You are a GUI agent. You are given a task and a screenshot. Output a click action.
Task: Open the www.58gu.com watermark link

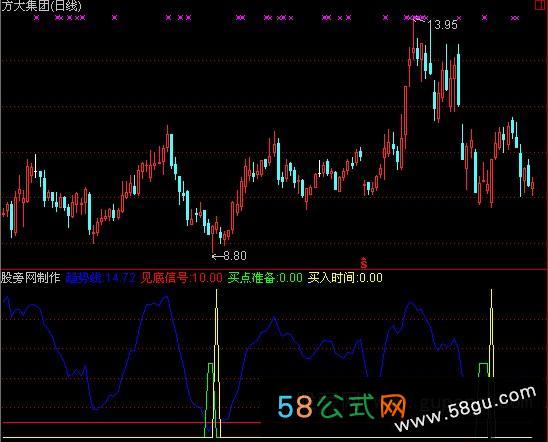click(465, 408)
